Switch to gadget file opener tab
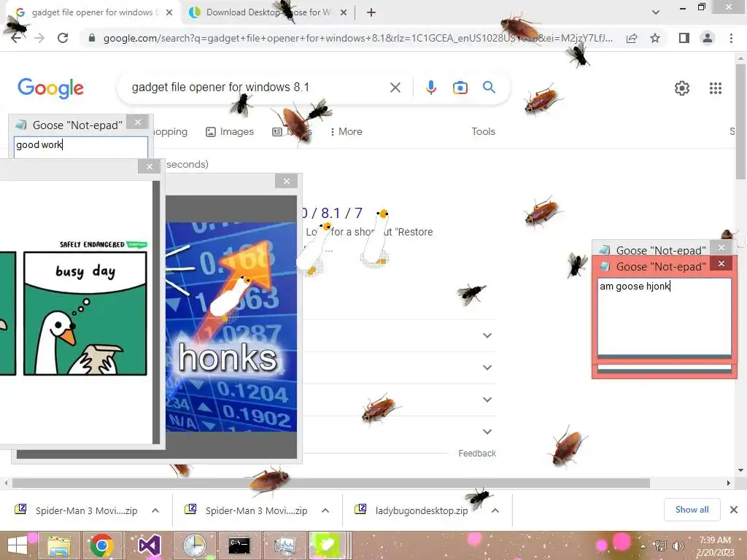Screen dimensions: 747x560 tap(90, 12)
